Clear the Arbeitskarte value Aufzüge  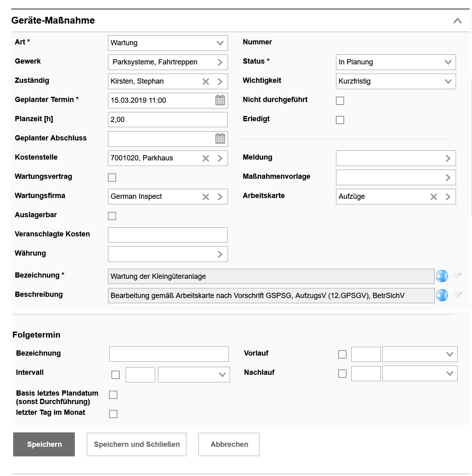coord(434,197)
